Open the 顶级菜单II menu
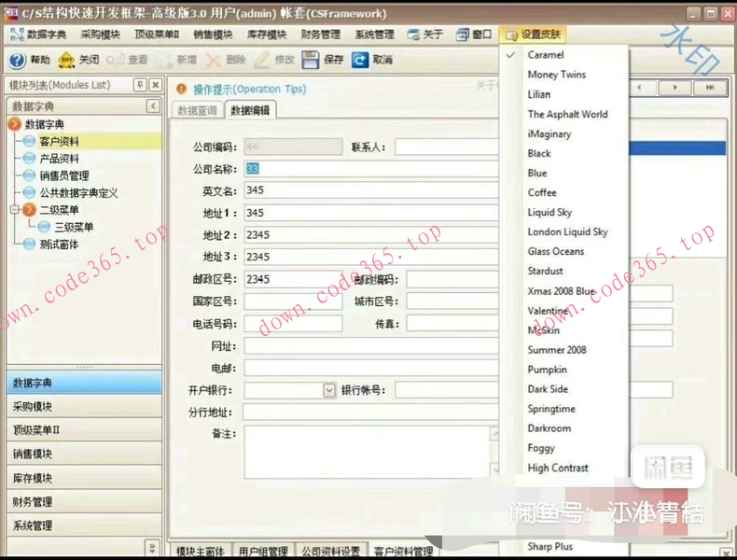This screenshot has width=737, height=560. 157,35
